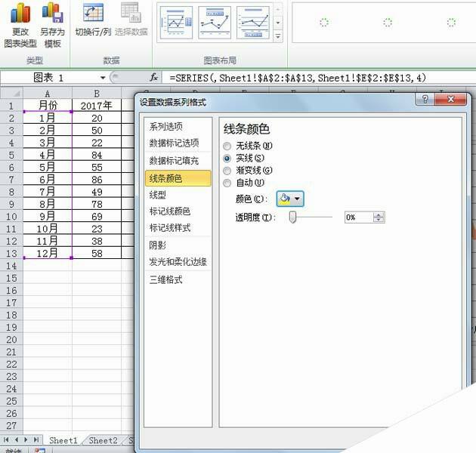Click the 透明度 transparency slider handle
The image size is (476, 453).
pos(292,217)
